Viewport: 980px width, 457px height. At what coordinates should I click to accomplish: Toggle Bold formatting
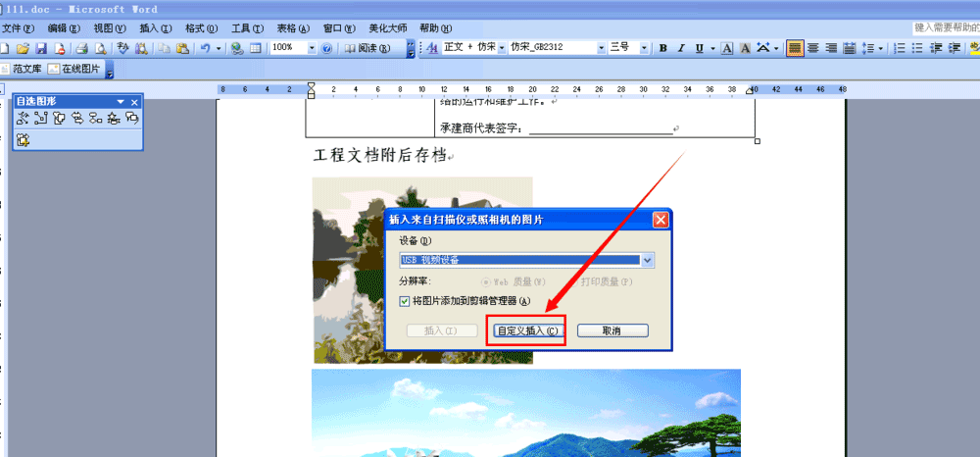tap(663, 48)
